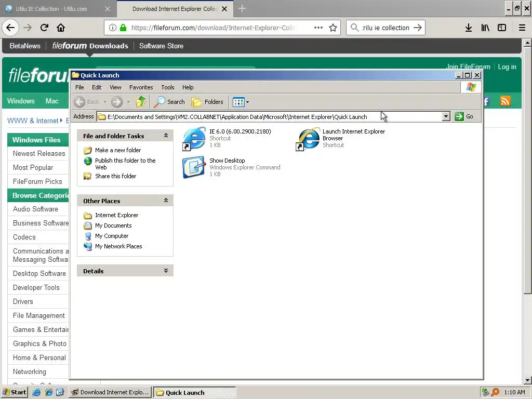Open Explorer Edit menu

point(97,87)
